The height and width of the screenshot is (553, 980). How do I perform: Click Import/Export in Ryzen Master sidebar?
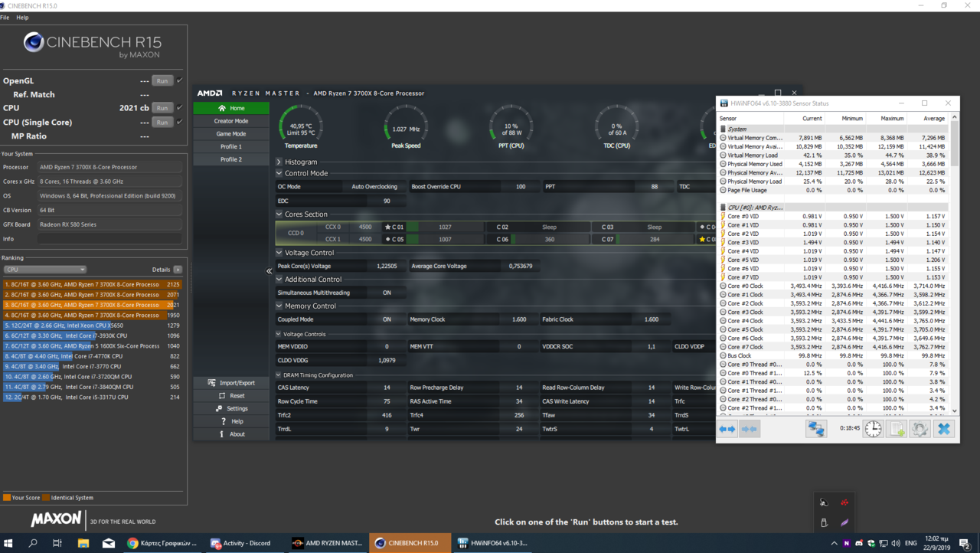231,383
